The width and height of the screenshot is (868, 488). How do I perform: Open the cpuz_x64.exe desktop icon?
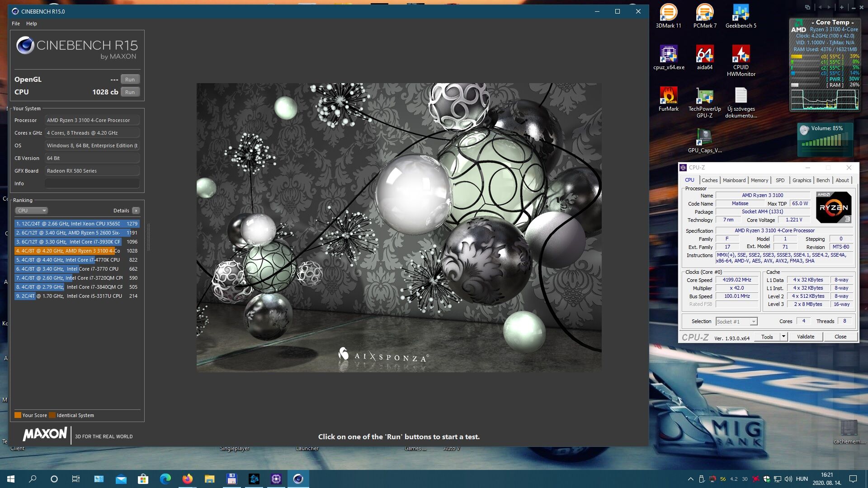coord(668,57)
